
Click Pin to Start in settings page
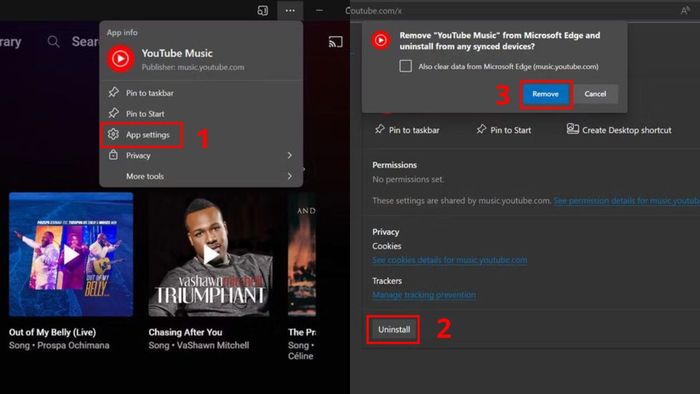[504, 130]
